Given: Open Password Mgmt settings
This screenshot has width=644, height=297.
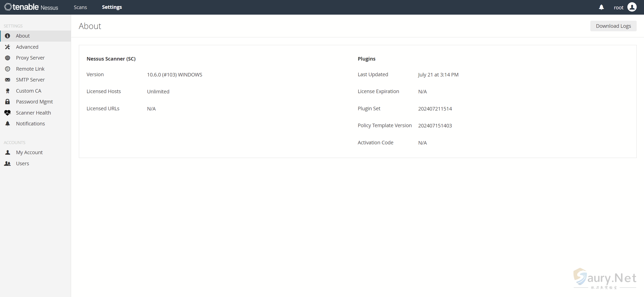Looking at the screenshot, I should click(35, 102).
